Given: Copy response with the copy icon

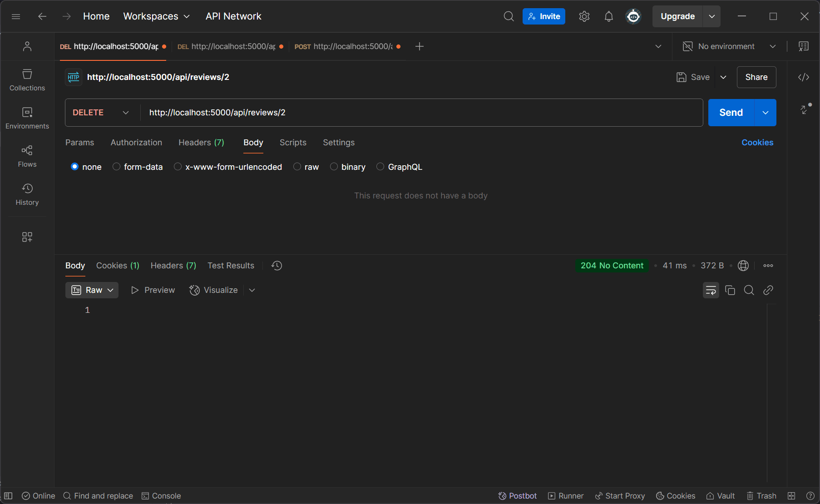Looking at the screenshot, I should [x=730, y=290].
